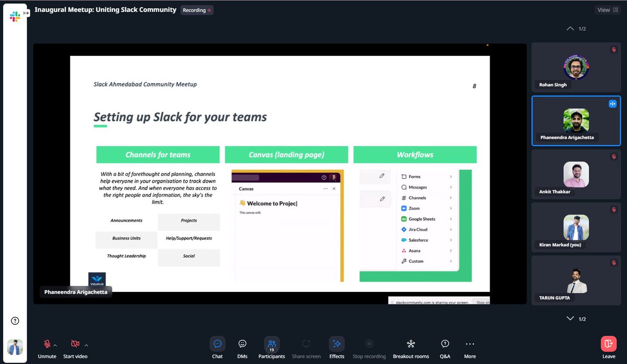The width and height of the screenshot is (627, 364).
Task: Go to previous participants page up arrow
Action: 570,29
